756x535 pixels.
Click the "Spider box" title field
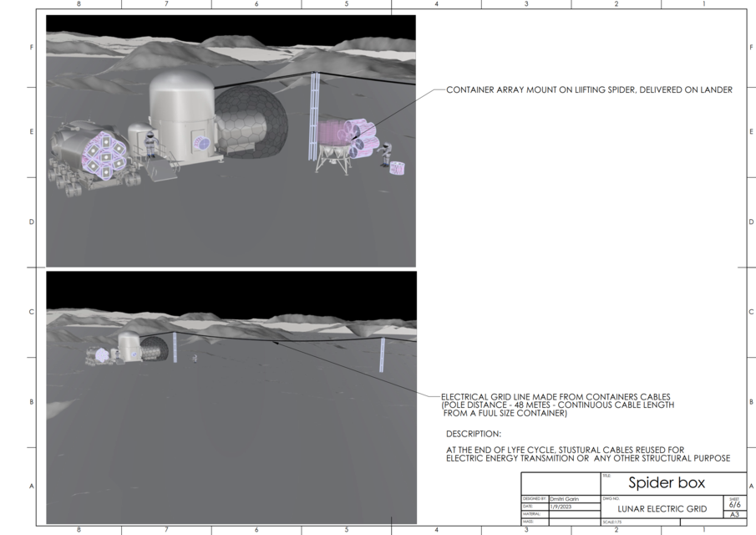(x=668, y=483)
